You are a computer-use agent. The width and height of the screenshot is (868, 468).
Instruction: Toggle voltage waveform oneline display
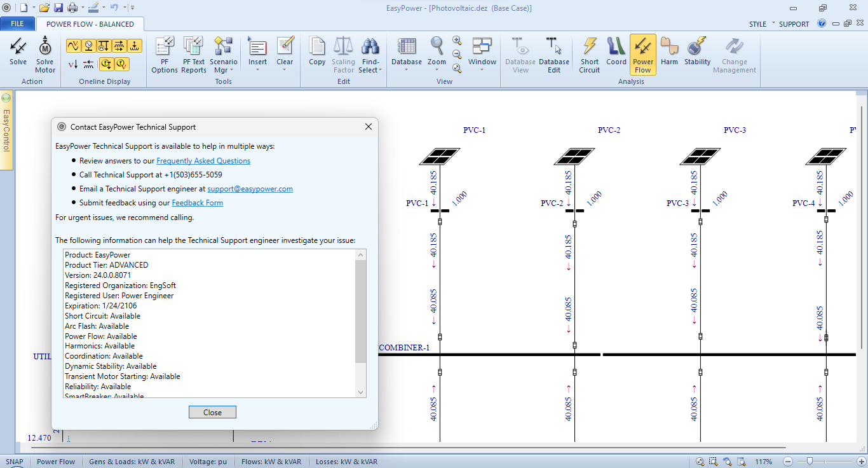[73, 46]
